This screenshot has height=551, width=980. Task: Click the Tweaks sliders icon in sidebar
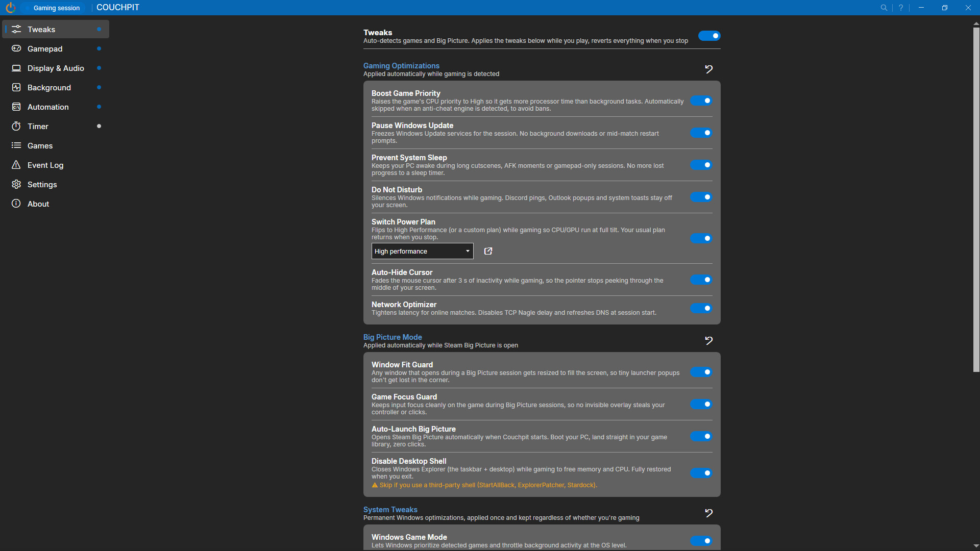pyautogui.click(x=16, y=29)
